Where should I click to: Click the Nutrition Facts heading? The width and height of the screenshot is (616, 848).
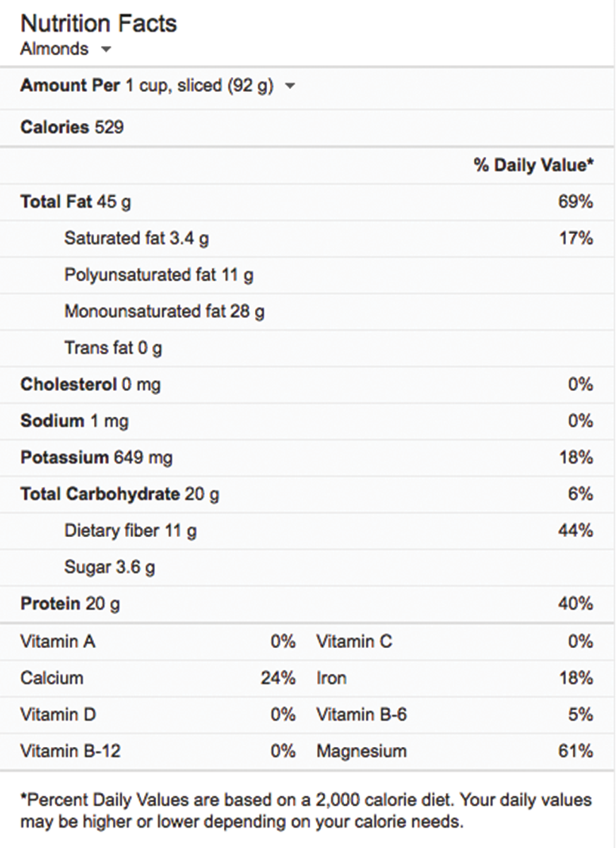click(x=98, y=23)
